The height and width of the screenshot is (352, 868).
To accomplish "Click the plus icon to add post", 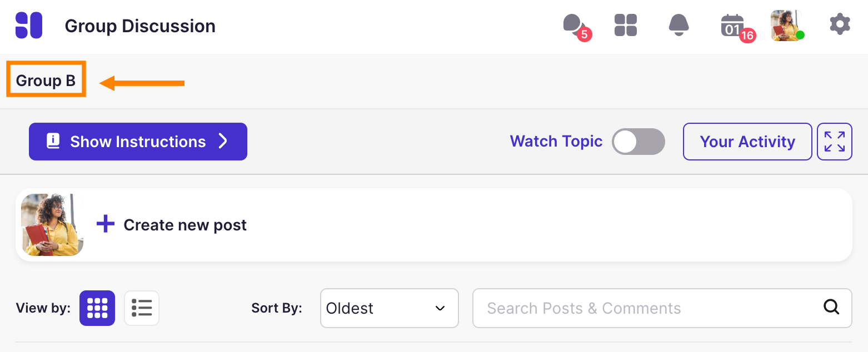I will pyautogui.click(x=106, y=225).
